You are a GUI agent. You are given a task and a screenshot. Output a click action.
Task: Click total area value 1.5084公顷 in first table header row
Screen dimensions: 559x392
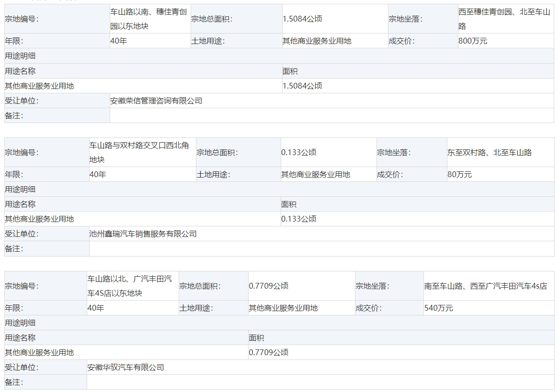[302, 19]
